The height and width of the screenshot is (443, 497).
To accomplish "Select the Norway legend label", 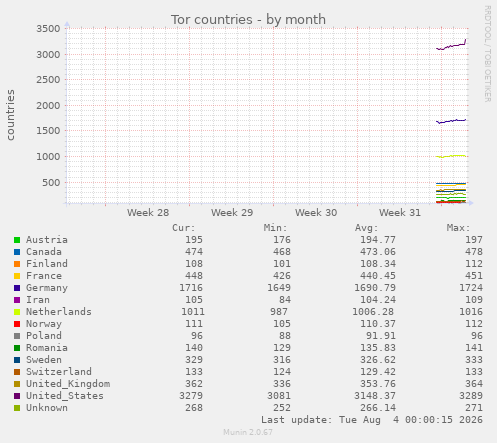I will click(x=44, y=324).
